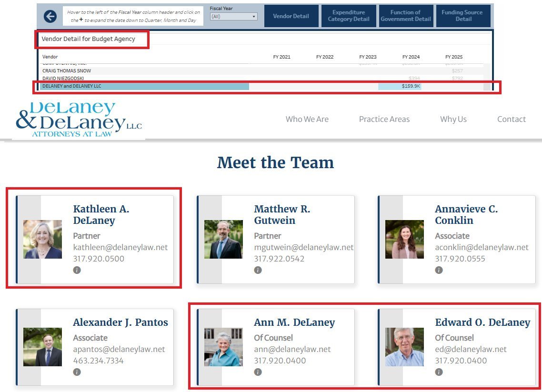The width and height of the screenshot is (542, 392).
Task: Click Matthew R. Gutwein name heading
Action: [282, 215]
